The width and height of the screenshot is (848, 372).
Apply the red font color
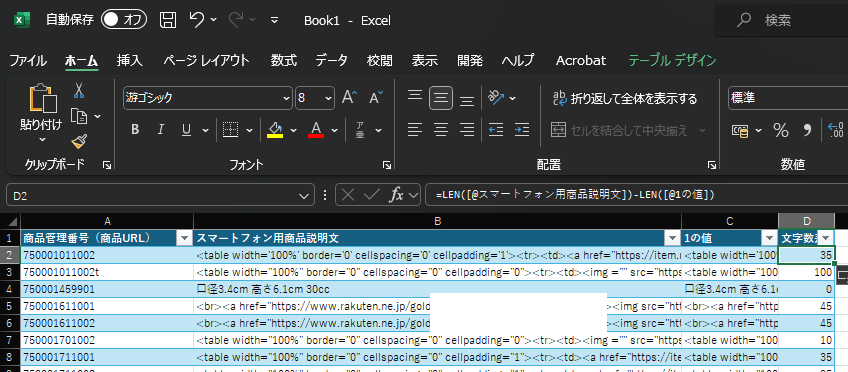pyautogui.click(x=316, y=130)
